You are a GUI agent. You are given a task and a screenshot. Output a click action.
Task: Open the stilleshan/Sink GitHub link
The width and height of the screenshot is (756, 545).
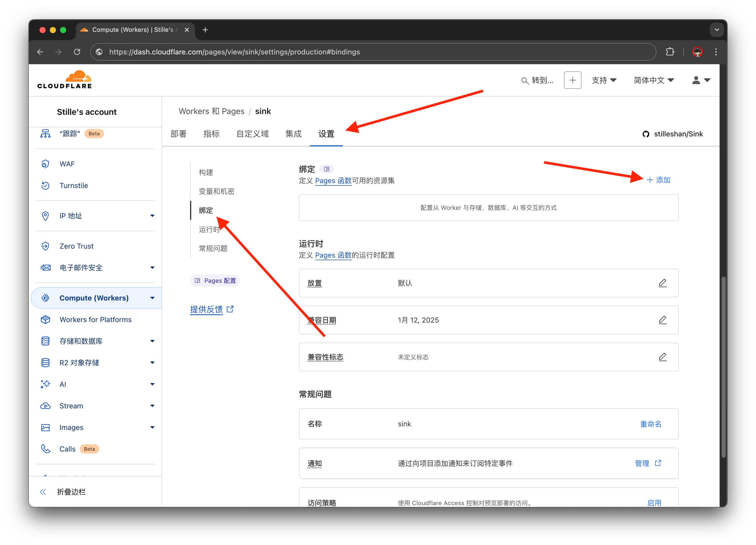[x=673, y=134]
